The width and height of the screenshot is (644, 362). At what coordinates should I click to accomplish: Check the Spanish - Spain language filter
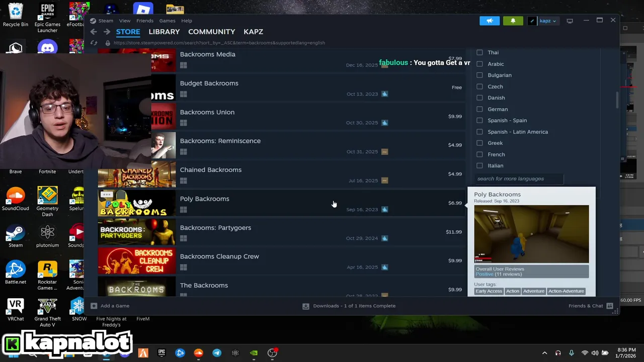pyautogui.click(x=479, y=120)
